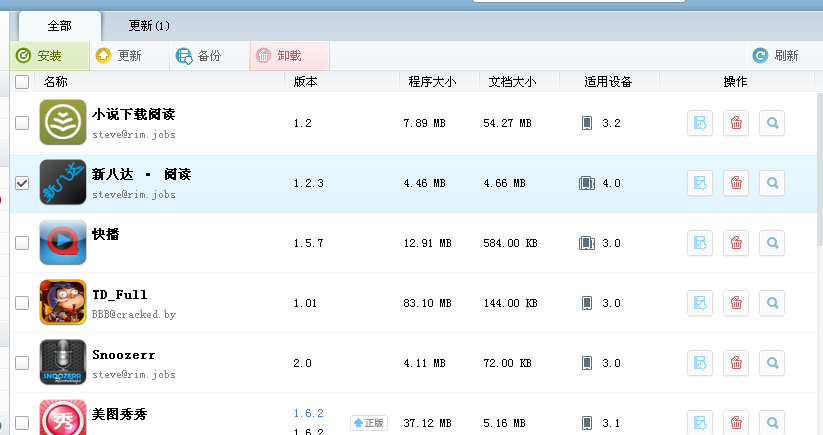Uninstall Snoozerr using its trash icon
This screenshot has width=823, height=435.
[736, 363]
